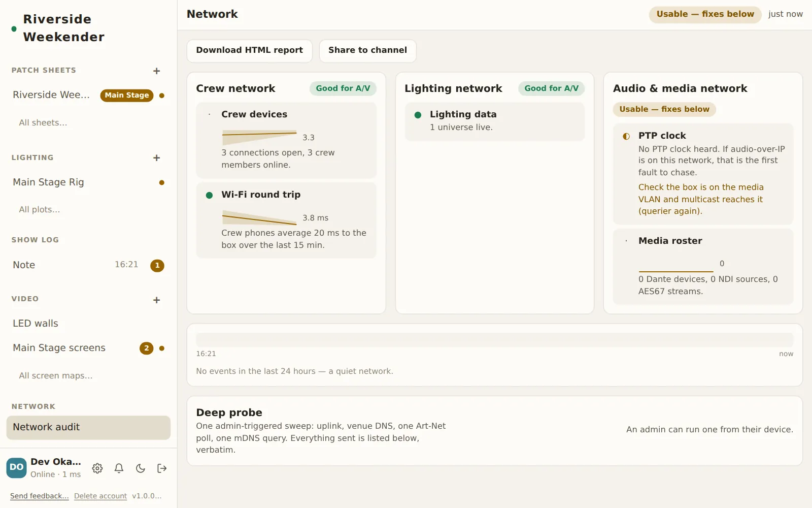Screen dimensions: 812x508
Task: Show all sheets list
Action: tap(43, 122)
